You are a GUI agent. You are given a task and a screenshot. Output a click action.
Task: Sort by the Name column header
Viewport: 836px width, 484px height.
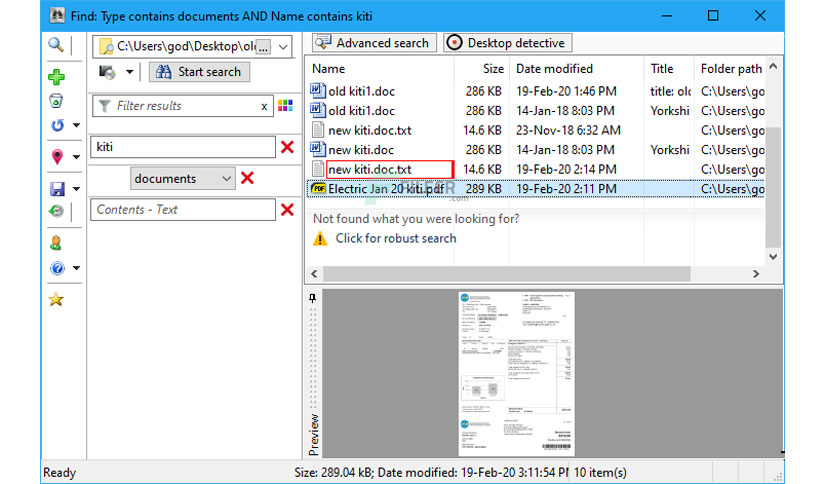tap(328, 69)
